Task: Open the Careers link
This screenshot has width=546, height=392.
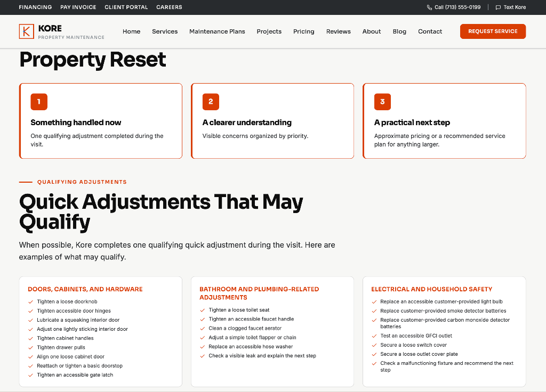Action: point(169,7)
